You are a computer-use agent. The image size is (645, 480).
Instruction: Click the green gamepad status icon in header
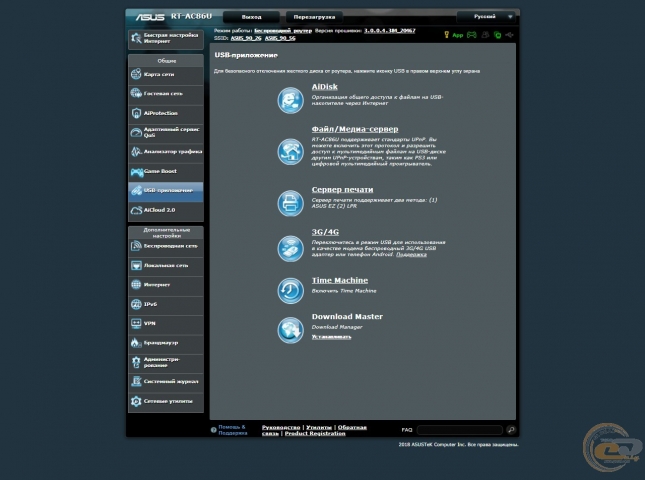472,35
